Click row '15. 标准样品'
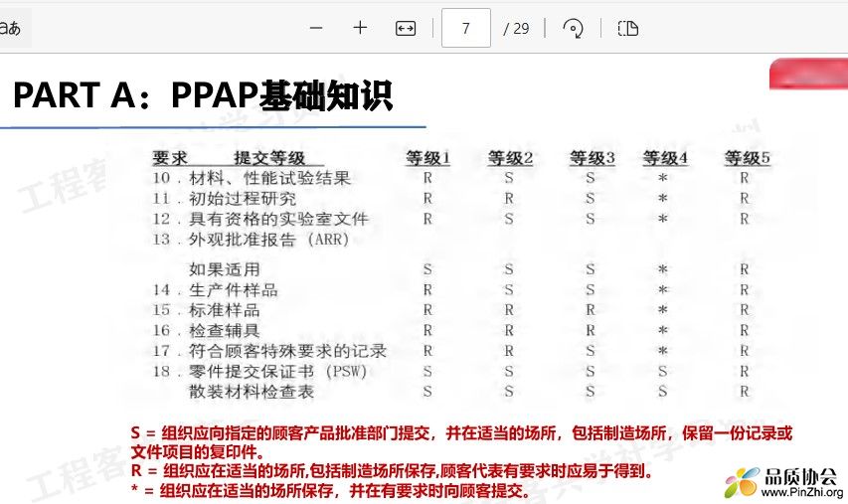848x504 pixels. click(206, 310)
